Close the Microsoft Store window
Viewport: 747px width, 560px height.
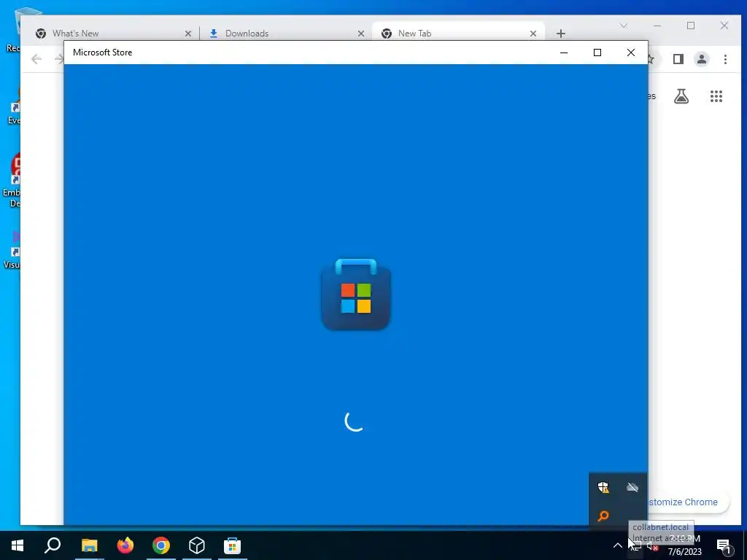pyautogui.click(x=631, y=52)
